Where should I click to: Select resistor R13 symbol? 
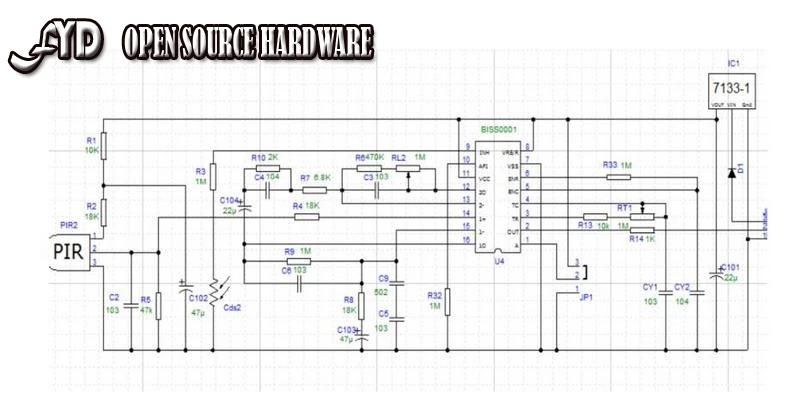(595, 216)
